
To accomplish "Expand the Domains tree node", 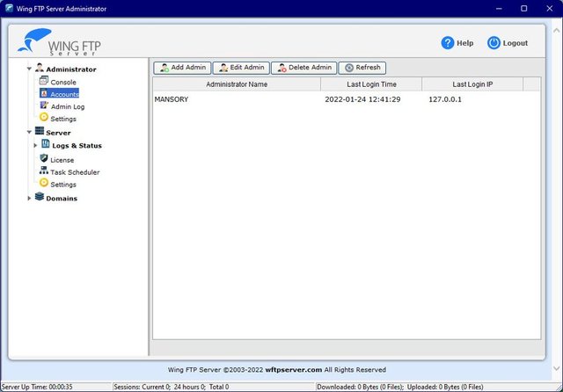I will 29,199.
